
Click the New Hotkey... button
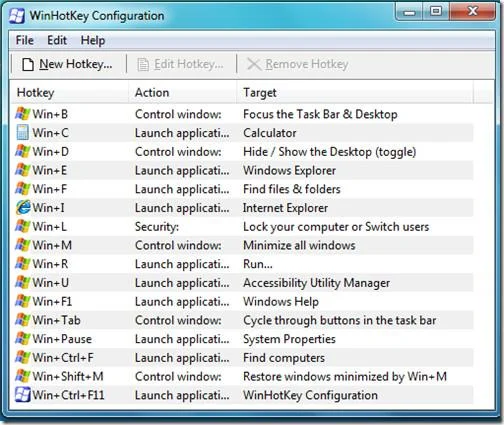point(67,64)
